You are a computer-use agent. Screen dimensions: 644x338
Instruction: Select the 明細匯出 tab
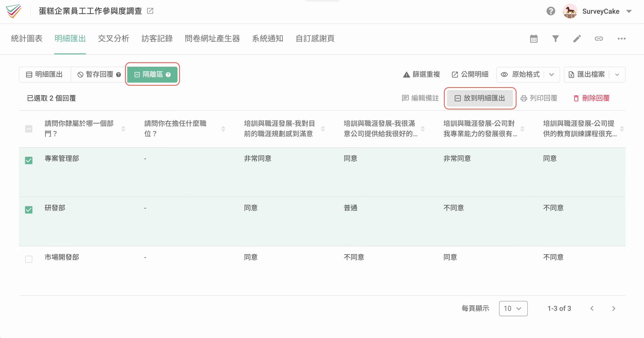70,39
